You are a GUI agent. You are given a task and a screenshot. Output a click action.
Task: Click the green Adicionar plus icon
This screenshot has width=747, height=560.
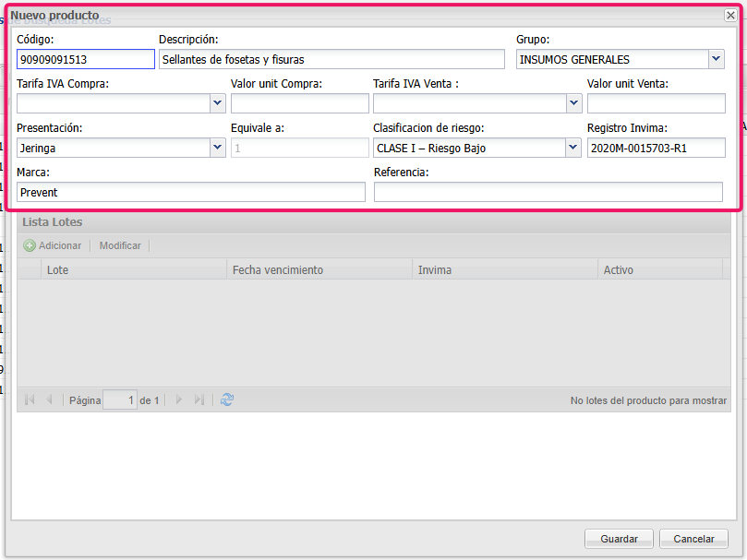(x=30, y=246)
